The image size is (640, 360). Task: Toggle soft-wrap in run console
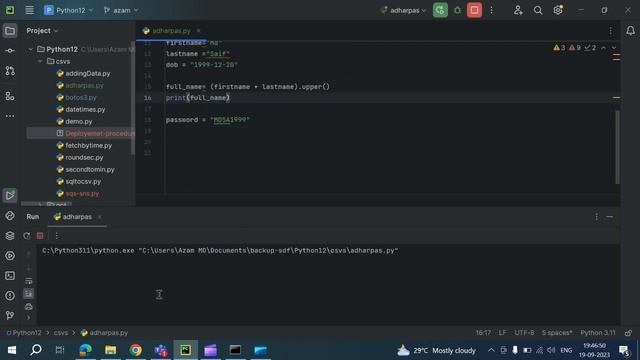coord(29,281)
